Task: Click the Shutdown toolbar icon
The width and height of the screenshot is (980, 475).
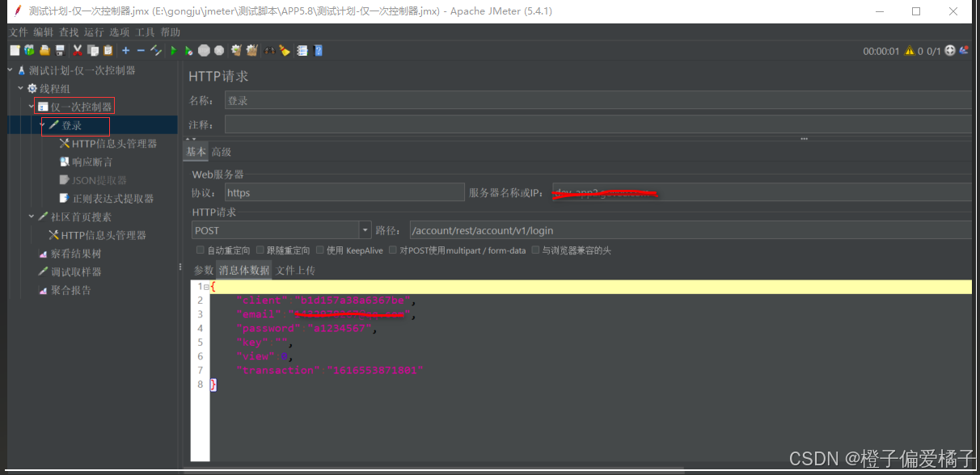Action: tap(219, 50)
